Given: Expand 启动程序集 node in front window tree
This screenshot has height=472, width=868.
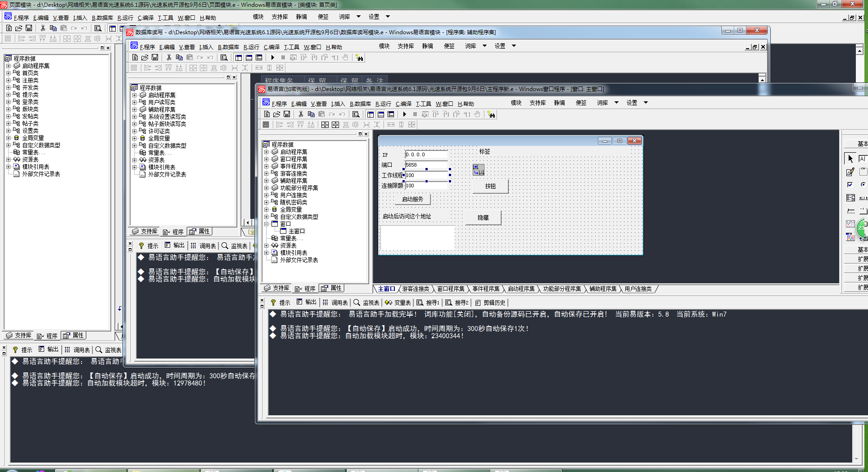Looking at the screenshot, I should (266, 152).
